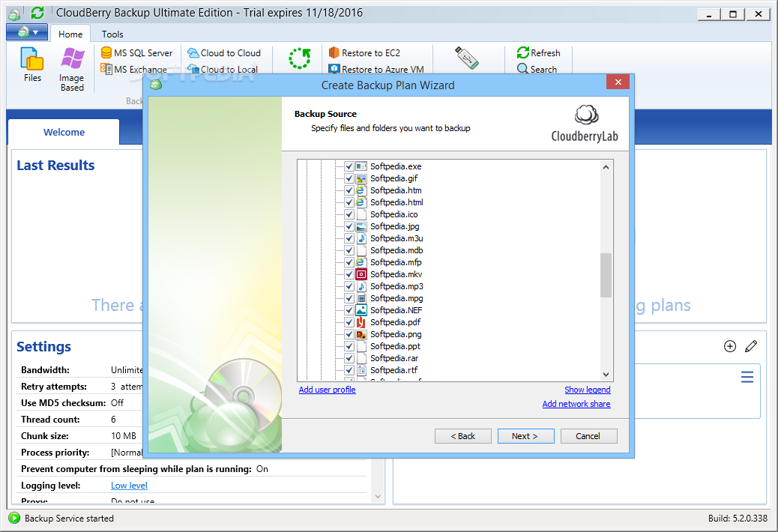This screenshot has height=532, width=778.
Task: Uncheck the Softpedia.exe checkbox
Action: (349, 166)
